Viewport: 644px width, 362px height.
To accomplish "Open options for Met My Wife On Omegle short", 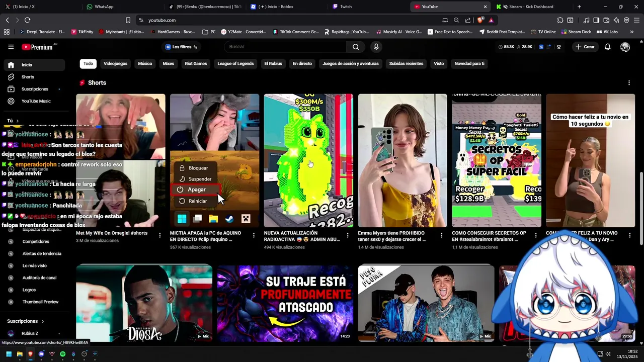I will click(160, 235).
